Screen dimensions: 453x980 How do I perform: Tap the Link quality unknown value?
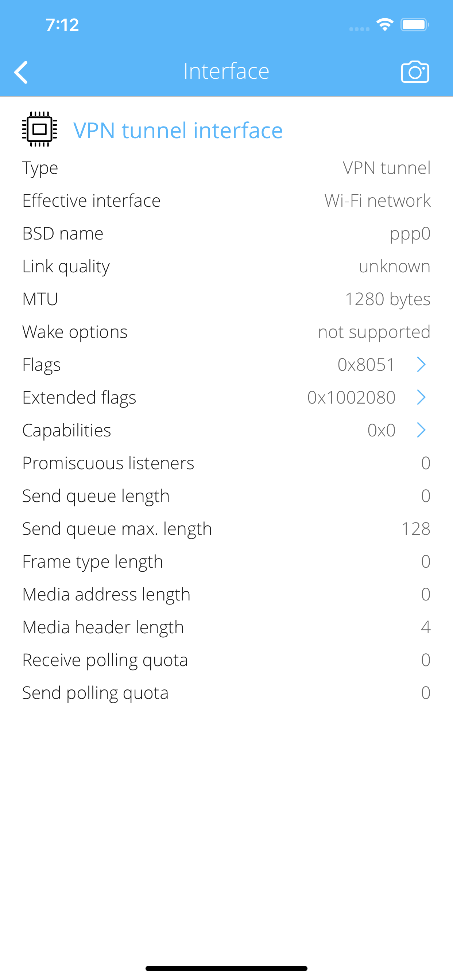[394, 266]
